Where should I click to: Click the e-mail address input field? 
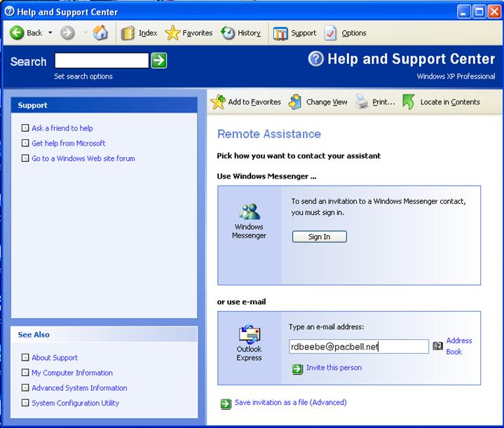click(359, 346)
